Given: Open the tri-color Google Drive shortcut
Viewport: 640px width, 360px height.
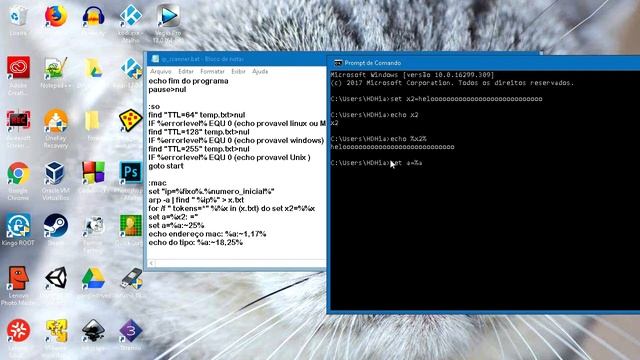Looking at the screenshot, I should (93, 278).
